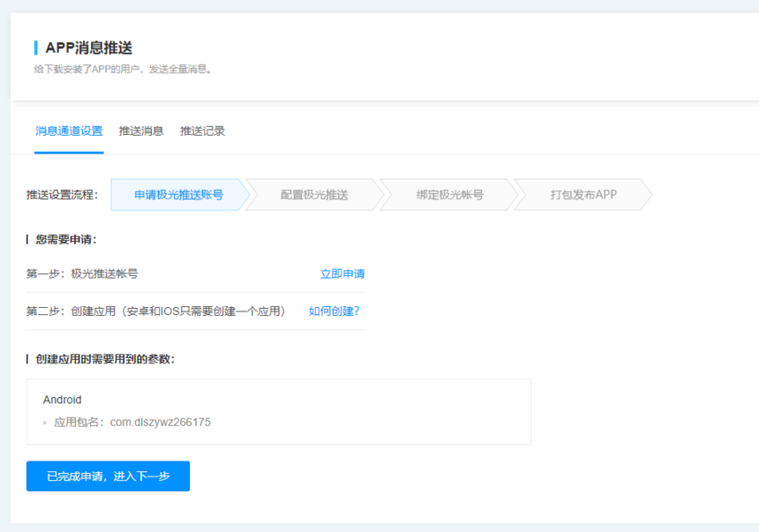Select the 配置极光推送 step

click(x=314, y=195)
